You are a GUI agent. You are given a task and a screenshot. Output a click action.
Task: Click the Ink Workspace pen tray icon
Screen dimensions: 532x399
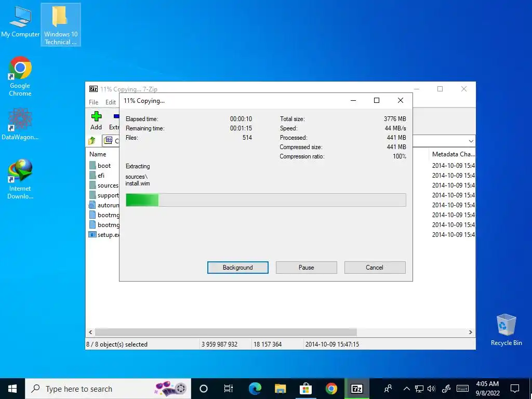click(x=446, y=389)
